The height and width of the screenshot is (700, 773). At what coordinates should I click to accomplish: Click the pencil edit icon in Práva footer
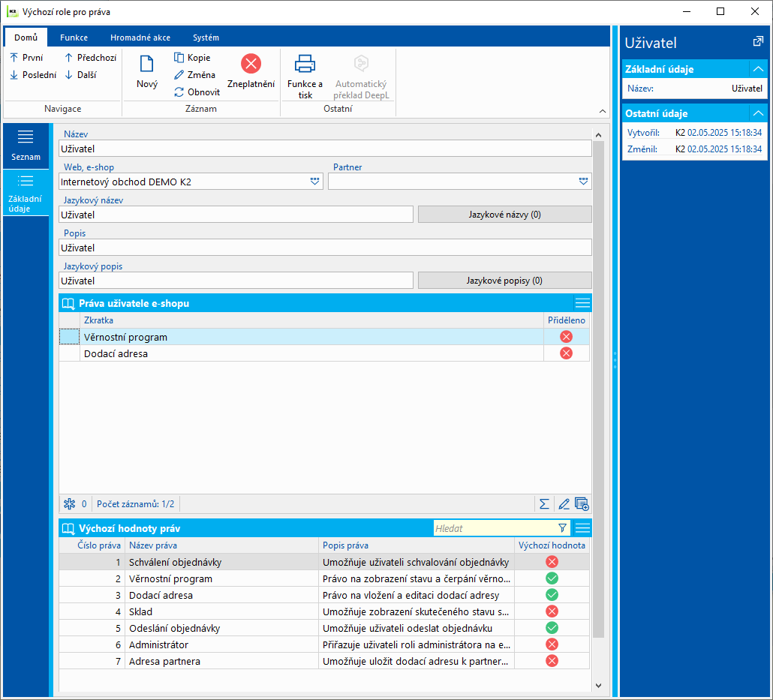coord(564,503)
